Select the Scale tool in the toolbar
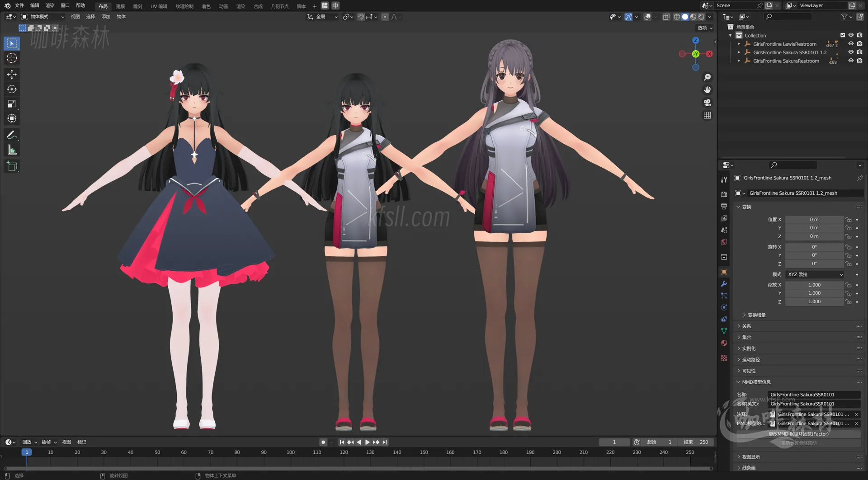The image size is (868, 480). click(x=12, y=104)
